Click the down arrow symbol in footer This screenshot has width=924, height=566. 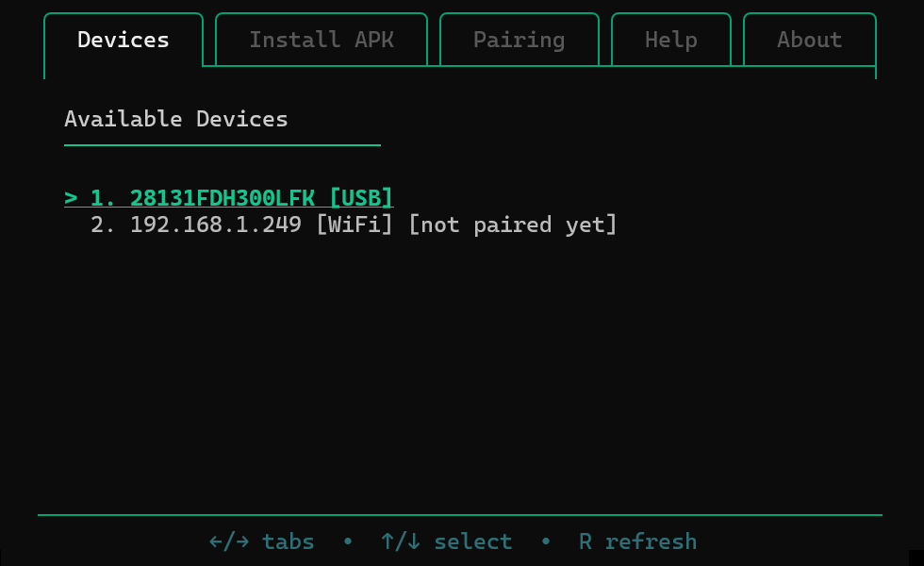(412, 541)
